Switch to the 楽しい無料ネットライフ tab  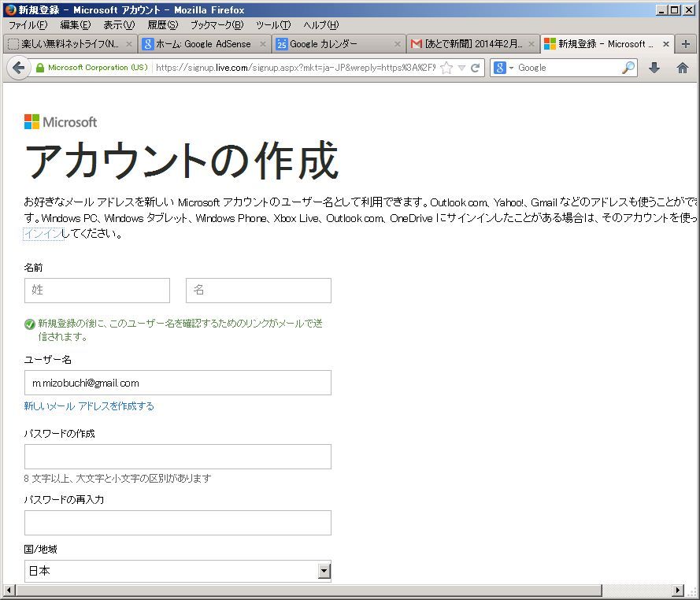[69, 44]
